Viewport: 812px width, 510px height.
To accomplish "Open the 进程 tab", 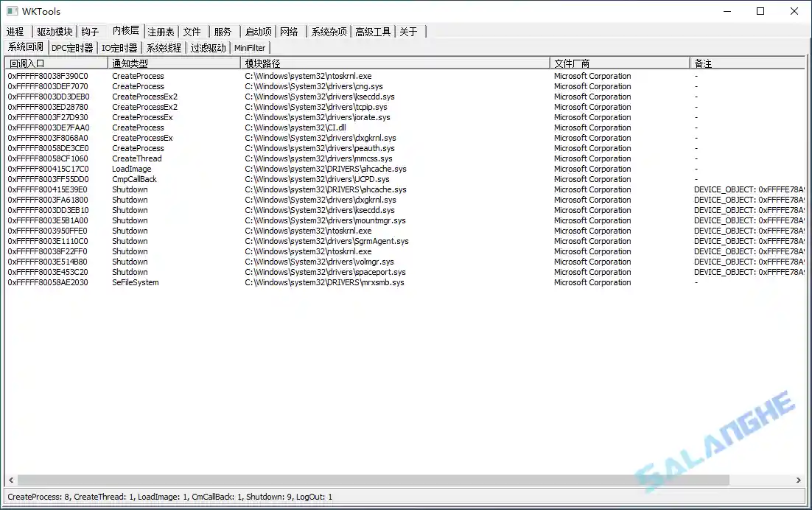I will pos(15,32).
